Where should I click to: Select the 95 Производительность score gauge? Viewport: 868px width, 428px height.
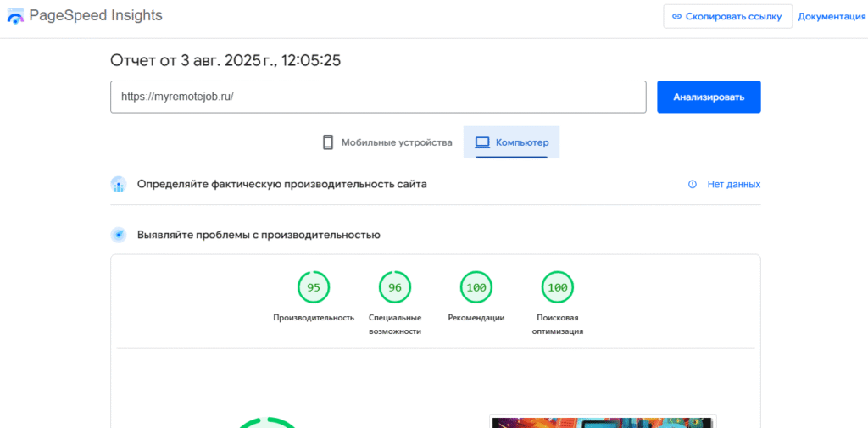tap(314, 287)
